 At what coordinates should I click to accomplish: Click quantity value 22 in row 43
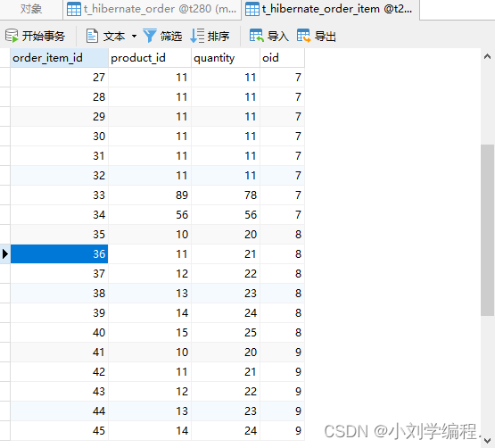[251, 392]
